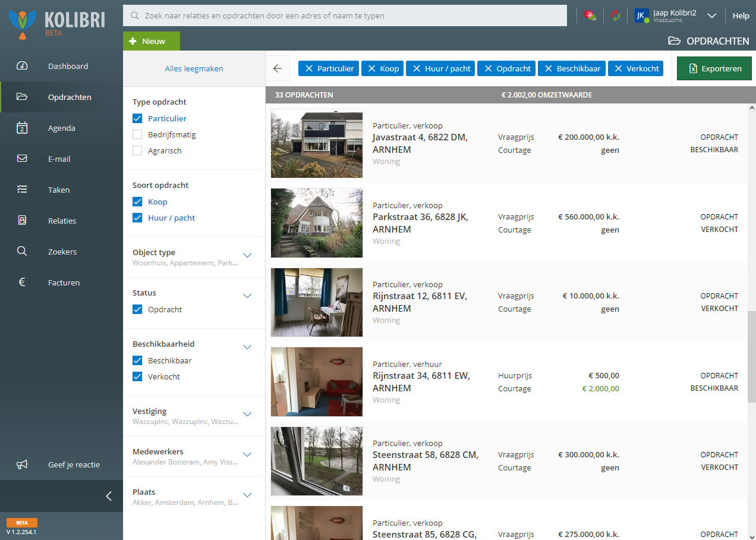The height and width of the screenshot is (540, 756).
Task: Click the 33 OPDRACHTEN count label
Action: pyautogui.click(x=304, y=95)
